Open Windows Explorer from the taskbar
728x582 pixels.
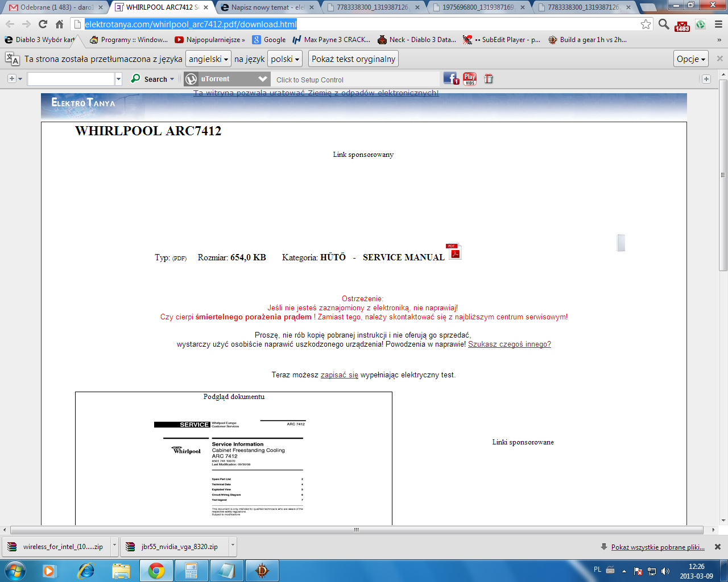click(121, 571)
